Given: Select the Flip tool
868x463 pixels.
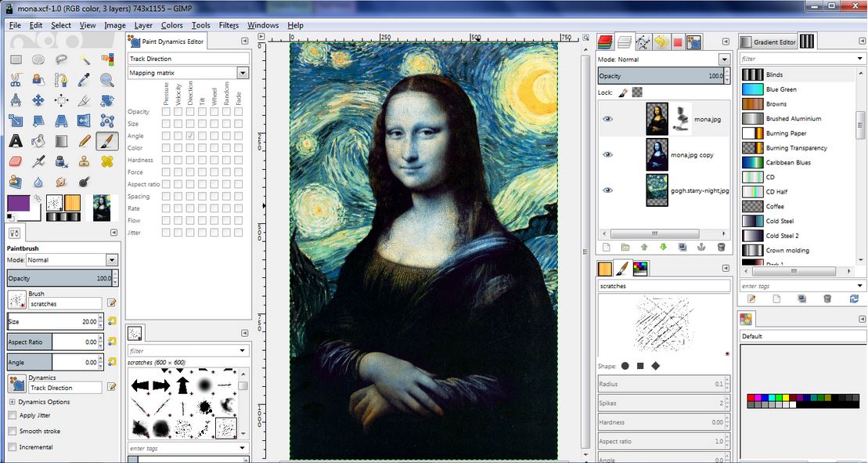Looking at the screenshot, I should click(85, 121).
